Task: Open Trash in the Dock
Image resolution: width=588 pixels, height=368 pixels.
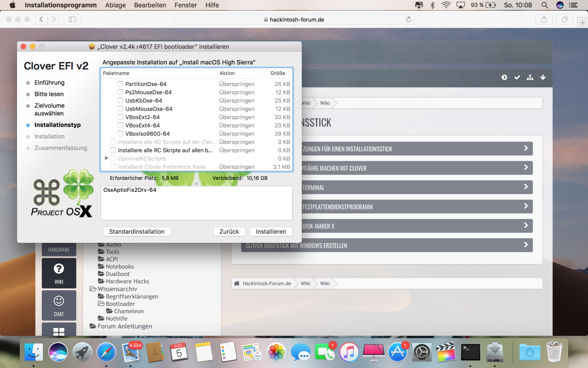Action: [x=554, y=352]
